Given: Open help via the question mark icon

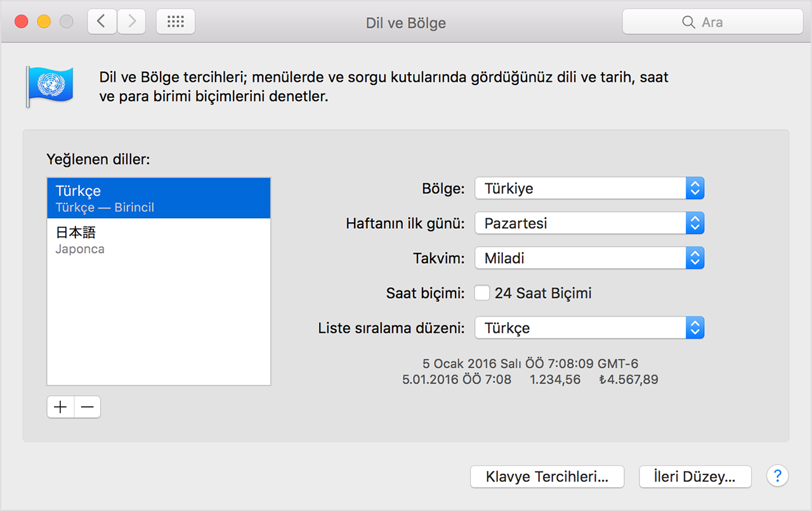Looking at the screenshot, I should (778, 476).
